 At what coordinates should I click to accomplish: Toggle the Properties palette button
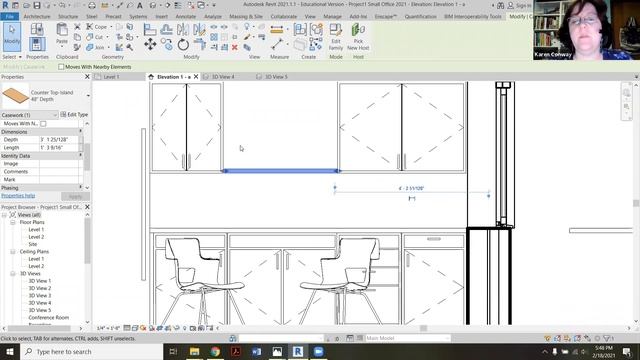[37, 44]
